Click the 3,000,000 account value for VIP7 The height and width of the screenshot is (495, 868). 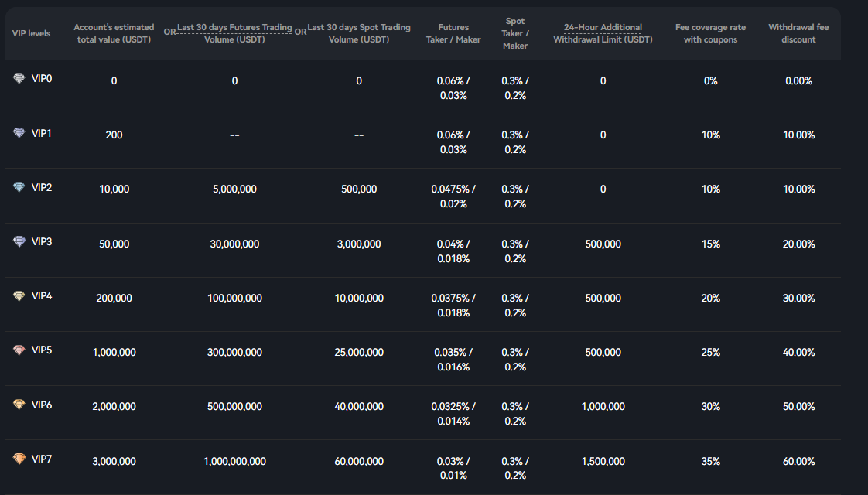click(114, 461)
